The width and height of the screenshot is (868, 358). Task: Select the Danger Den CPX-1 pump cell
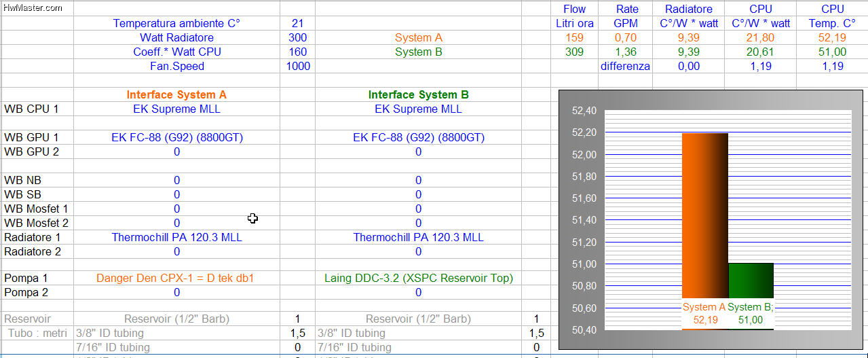coord(176,278)
